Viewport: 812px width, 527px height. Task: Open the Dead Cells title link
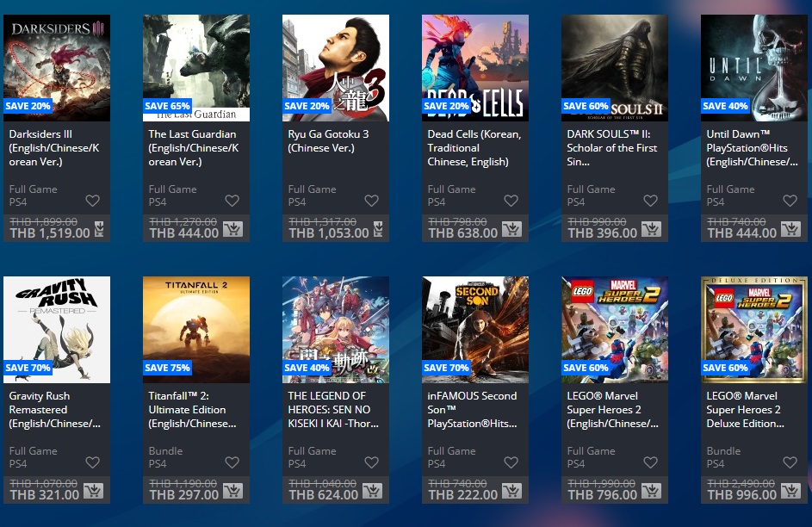(x=474, y=148)
